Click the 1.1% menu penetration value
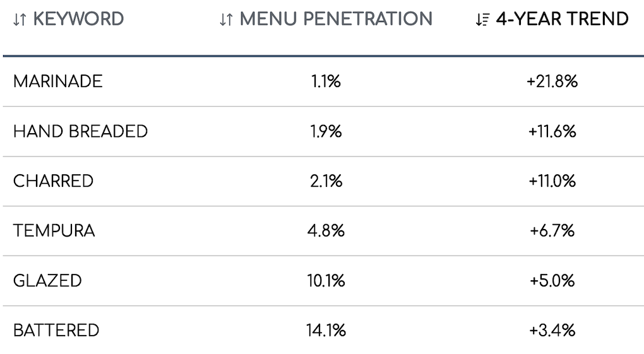The width and height of the screenshot is (644, 354). [326, 81]
